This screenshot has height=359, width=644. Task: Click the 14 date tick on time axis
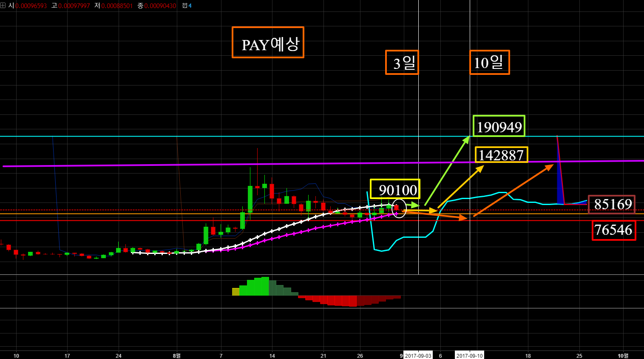[x=272, y=356]
